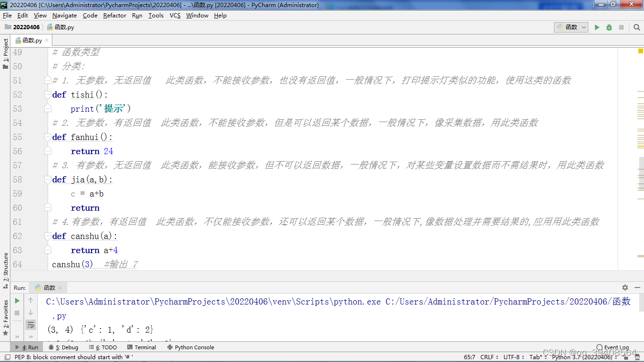Click the 'c = a+b' code line
Image resolution: width=644 pixels, height=362 pixels.
(87, 194)
